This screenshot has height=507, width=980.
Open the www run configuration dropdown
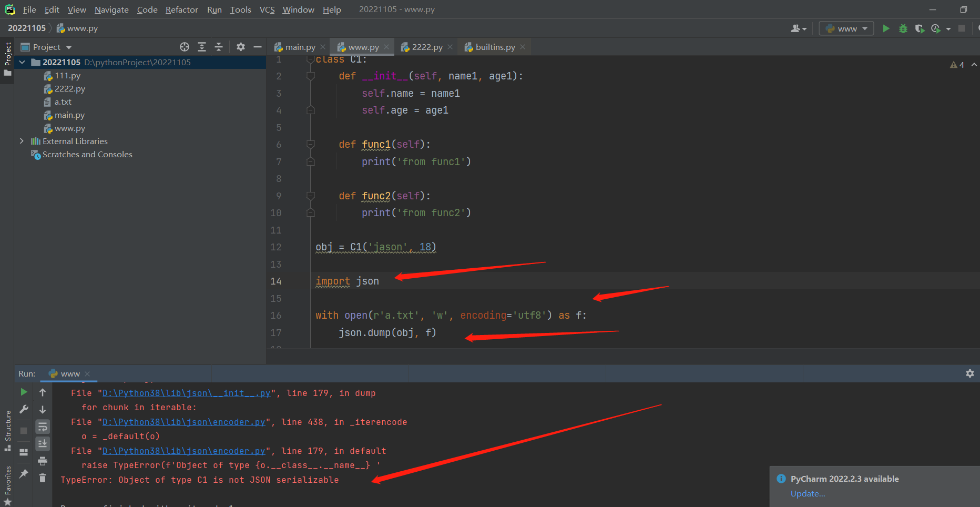[846, 28]
